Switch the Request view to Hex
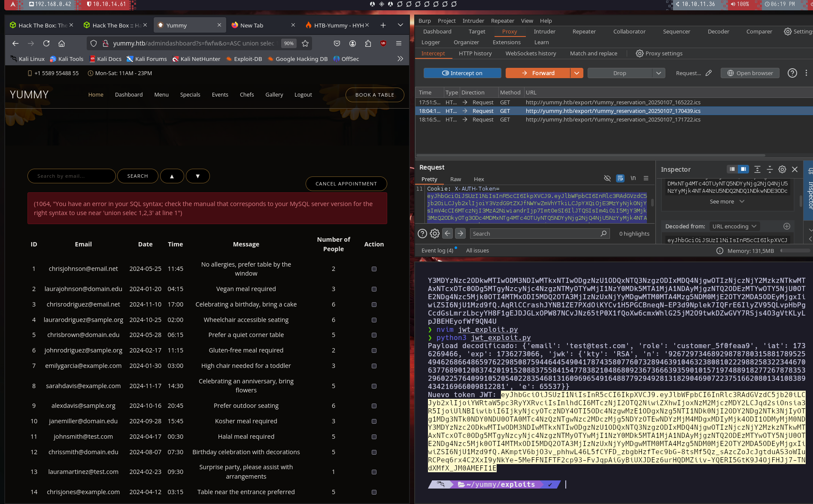Screen dimensions: 813x504 [x=479, y=179]
